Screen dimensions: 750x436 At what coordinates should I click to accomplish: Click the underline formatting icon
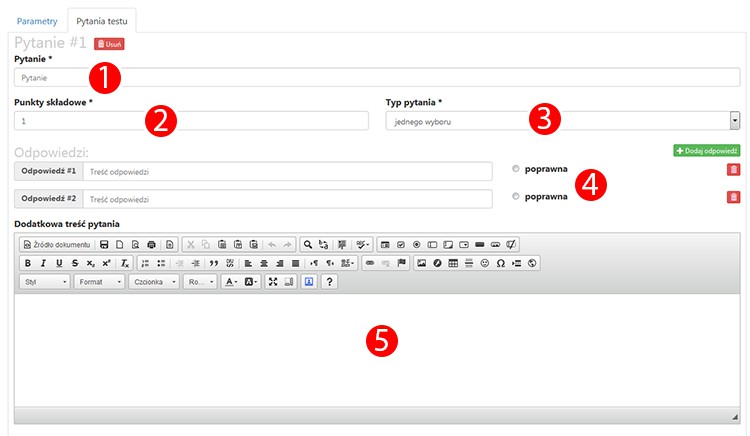coord(59,263)
